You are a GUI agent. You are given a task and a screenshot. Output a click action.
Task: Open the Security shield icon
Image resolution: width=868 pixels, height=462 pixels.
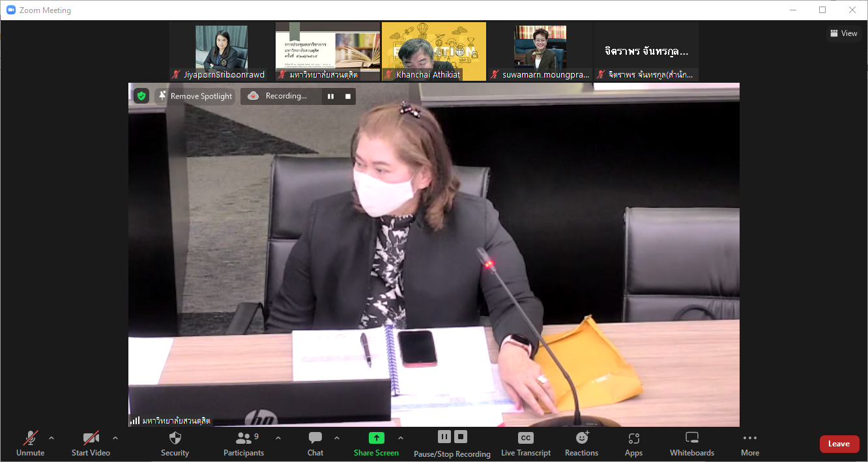click(175, 439)
